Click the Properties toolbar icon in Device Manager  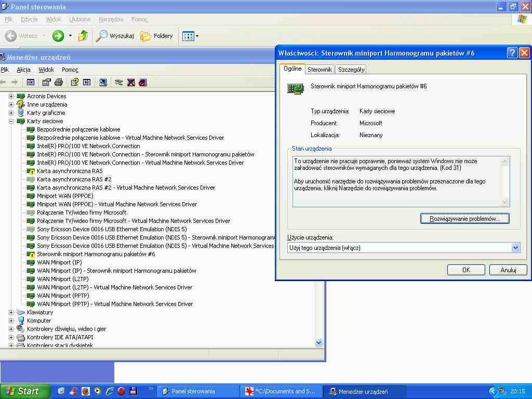tap(46, 82)
